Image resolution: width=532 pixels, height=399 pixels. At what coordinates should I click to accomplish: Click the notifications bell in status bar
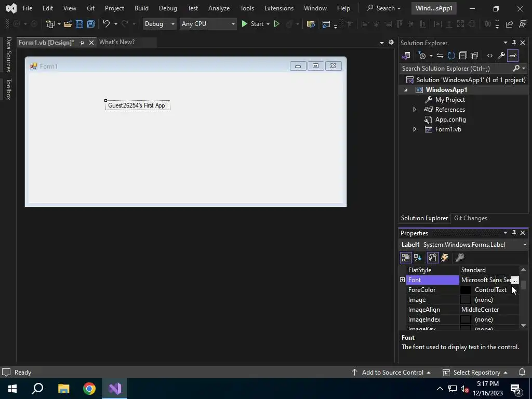tap(522, 372)
